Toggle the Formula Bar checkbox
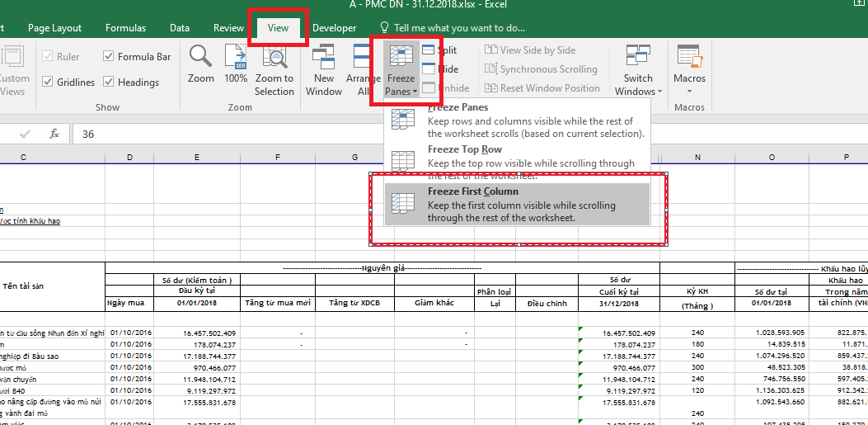 (x=110, y=57)
